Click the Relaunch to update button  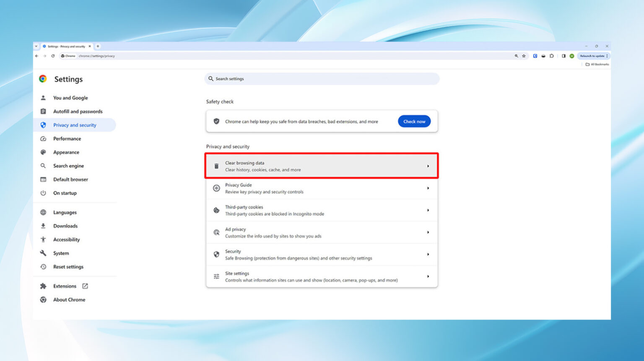pos(592,56)
